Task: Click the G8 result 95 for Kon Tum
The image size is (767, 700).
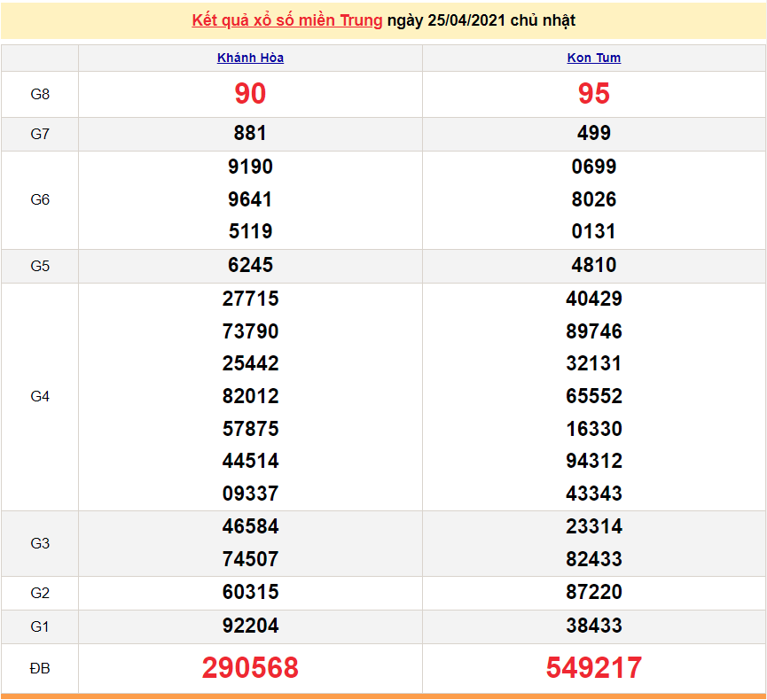Action: (x=594, y=94)
